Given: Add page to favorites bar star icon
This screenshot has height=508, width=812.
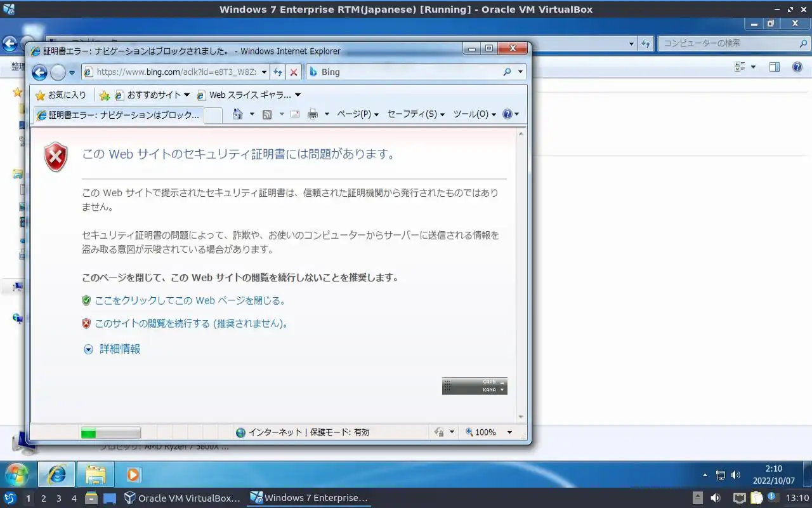Looking at the screenshot, I should (104, 95).
